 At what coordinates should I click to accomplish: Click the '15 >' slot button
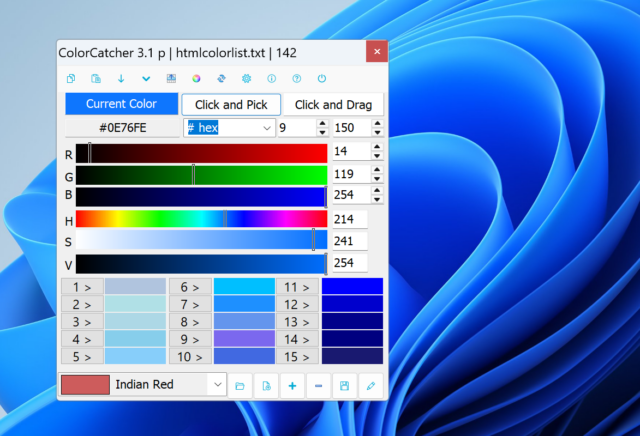click(x=298, y=357)
